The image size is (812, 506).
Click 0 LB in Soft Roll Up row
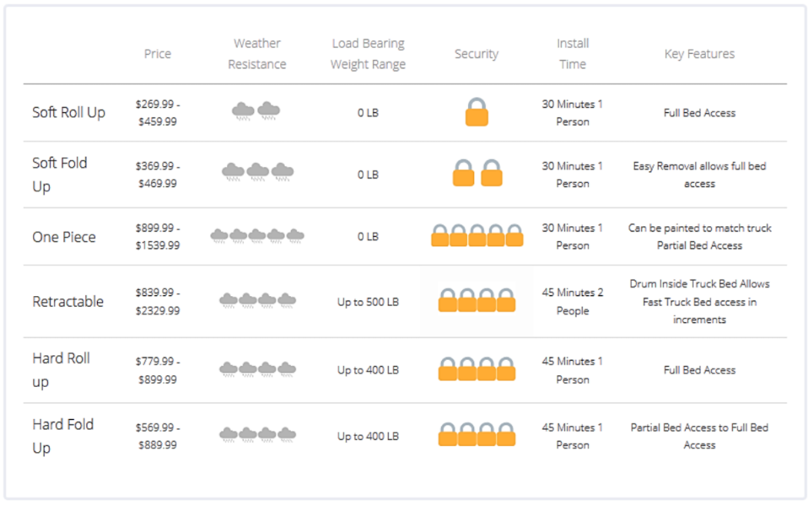[x=368, y=113]
